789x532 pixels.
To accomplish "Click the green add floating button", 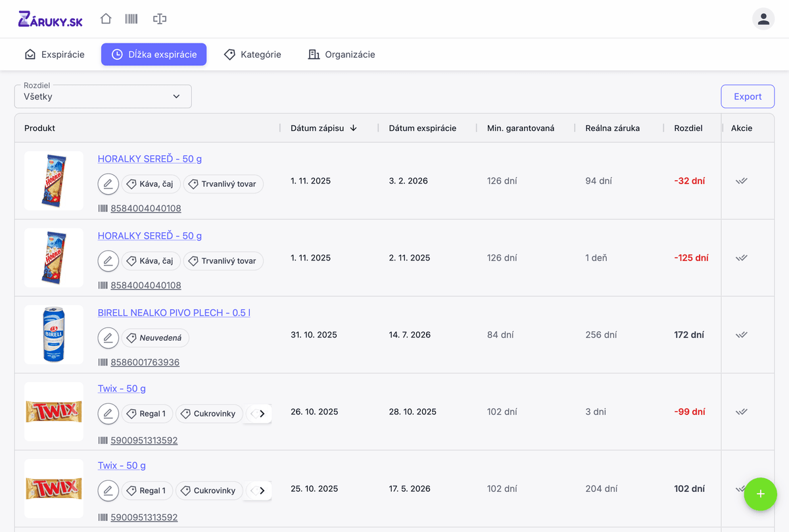I will pos(760,494).
